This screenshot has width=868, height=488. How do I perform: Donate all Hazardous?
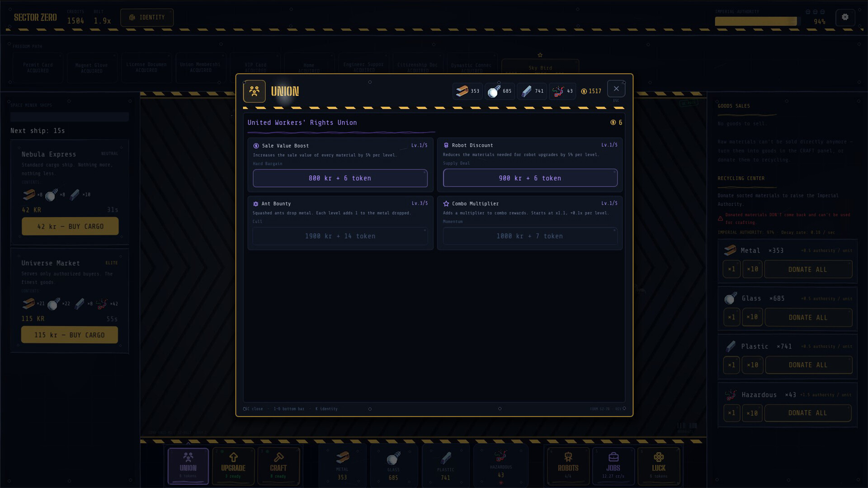[808, 413]
